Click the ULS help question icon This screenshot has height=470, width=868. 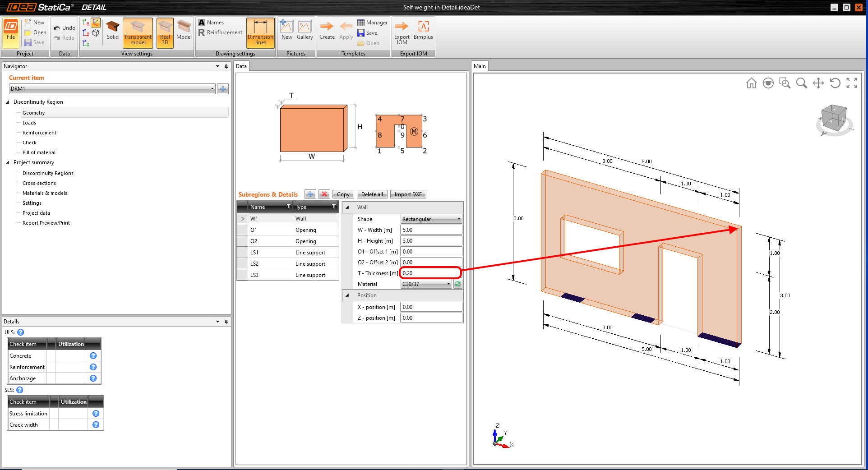[21, 332]
